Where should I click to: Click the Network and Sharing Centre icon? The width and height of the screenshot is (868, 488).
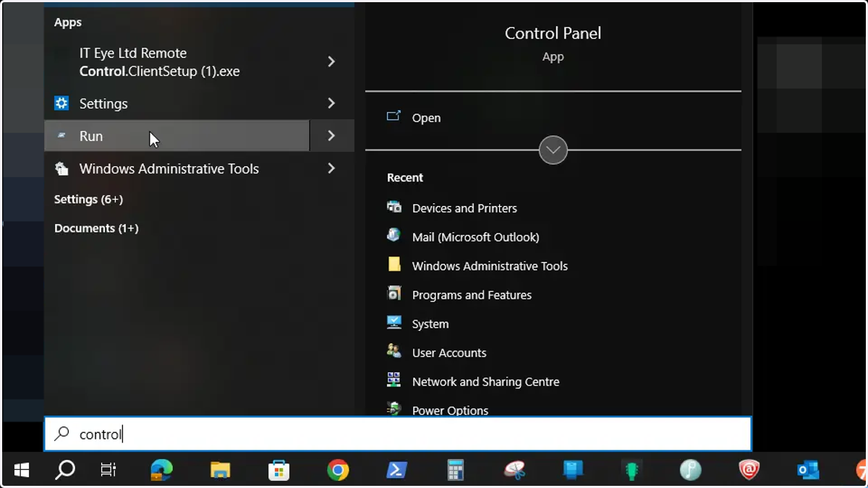click(x=394, y=380)
